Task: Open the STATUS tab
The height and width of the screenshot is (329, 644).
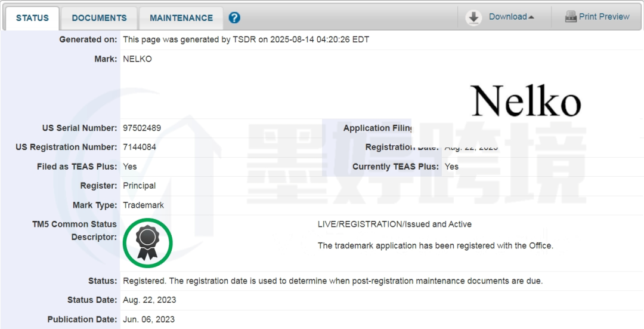Action: pyautogui.click(x=32, y=18)
